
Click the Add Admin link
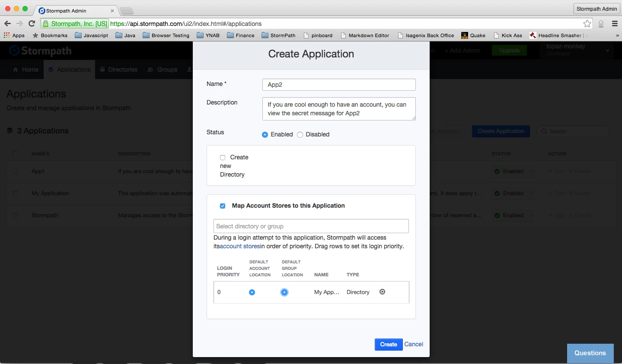pyautogui.click(x=463, y=51)
